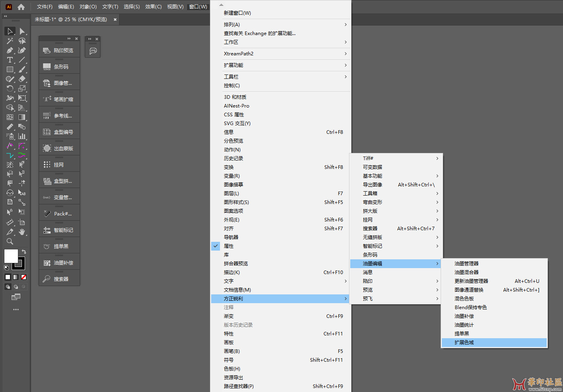Viewport: 563px width, 392px height.
Task: Open the 陷印预览 plugin panel
Action: [x=59, y=51]
